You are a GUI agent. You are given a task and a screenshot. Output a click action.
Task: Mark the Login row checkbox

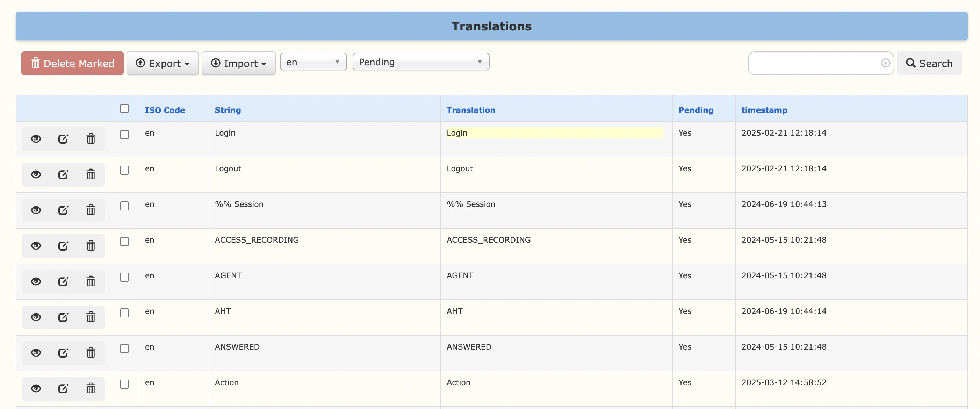124,134
